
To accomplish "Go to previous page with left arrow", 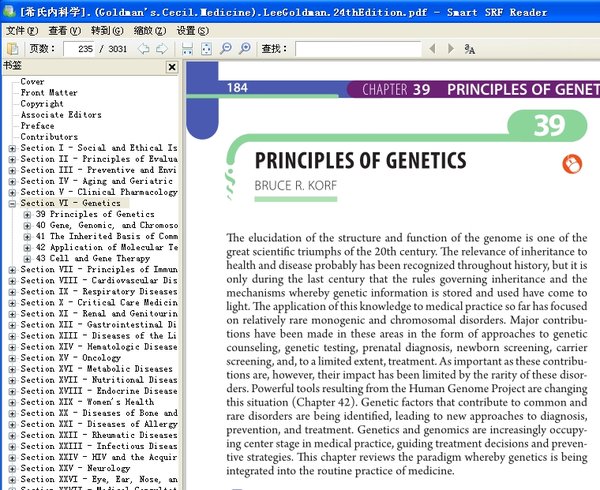I will 143,49.
